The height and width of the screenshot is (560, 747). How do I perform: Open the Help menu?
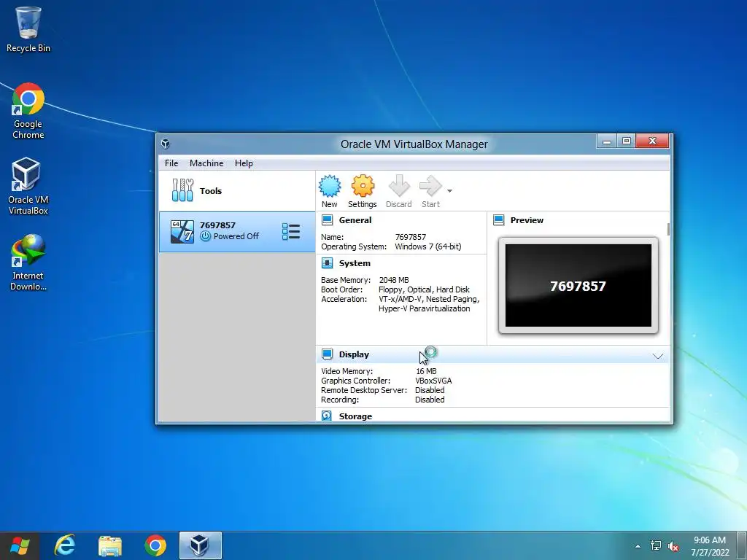pyautogui.click(x=244, y=163)
